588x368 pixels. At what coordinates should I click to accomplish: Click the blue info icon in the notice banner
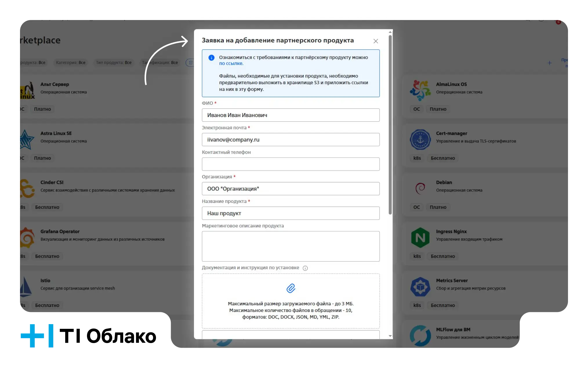(x=211, y=58)
